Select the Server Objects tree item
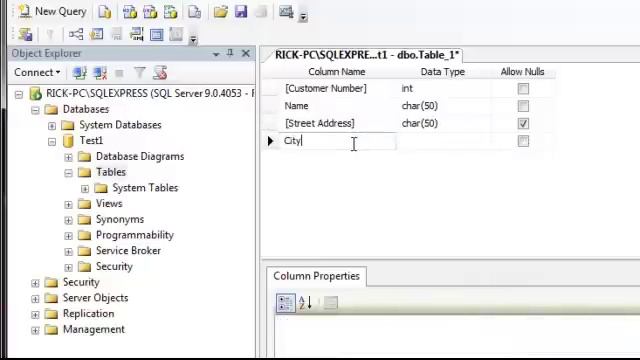The width and height of the screenshot is (640, 360). (x=95, y=298)
